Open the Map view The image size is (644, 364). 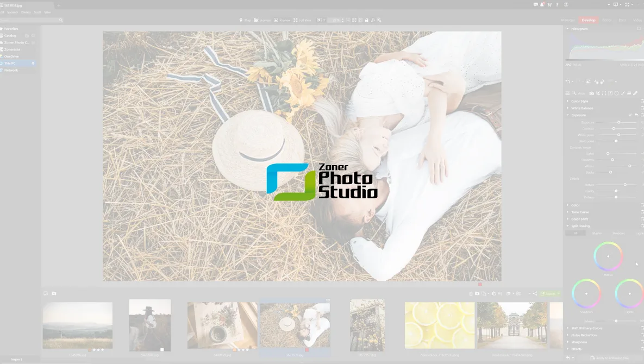point(245,20)
